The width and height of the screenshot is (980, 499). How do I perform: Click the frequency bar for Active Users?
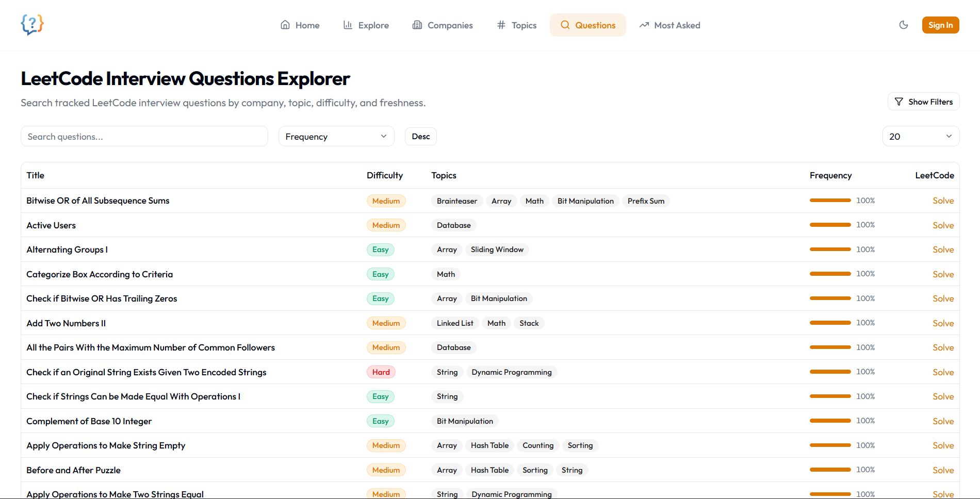coord(830,225)
